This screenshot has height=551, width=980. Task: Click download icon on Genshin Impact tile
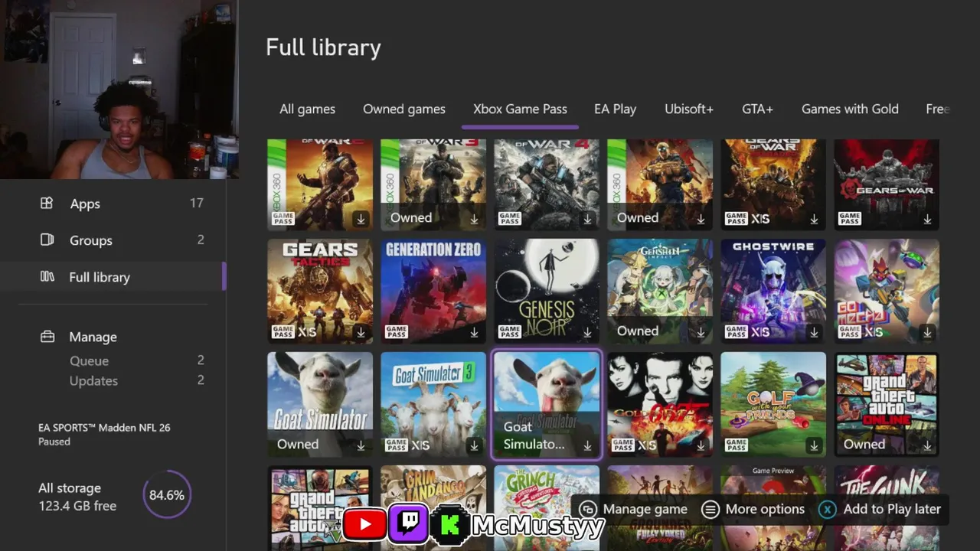(701, 332)
